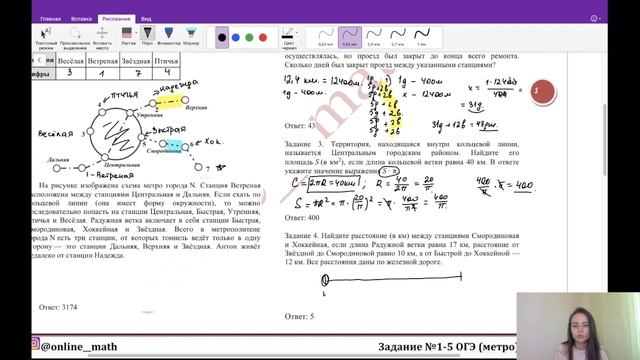Screen dimensions: 640x360
Task: Set pen thickness to 0.35 mm
Action: (x=349, y=37)
